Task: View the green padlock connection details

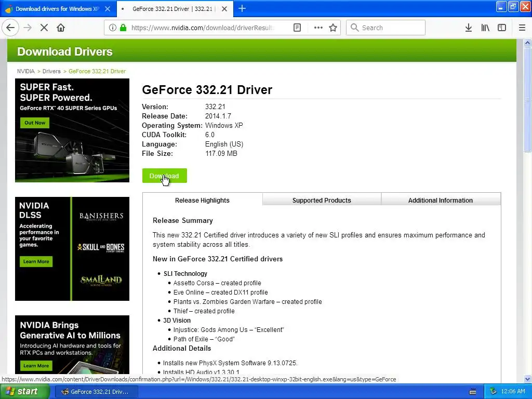Action: (x=123, y=28)
